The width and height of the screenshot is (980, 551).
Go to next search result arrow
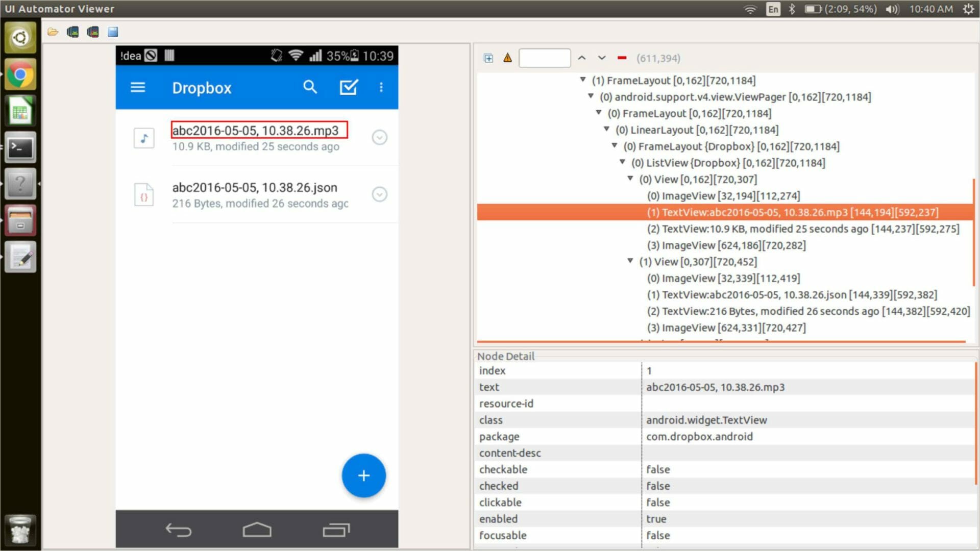[x=602, y=58]
